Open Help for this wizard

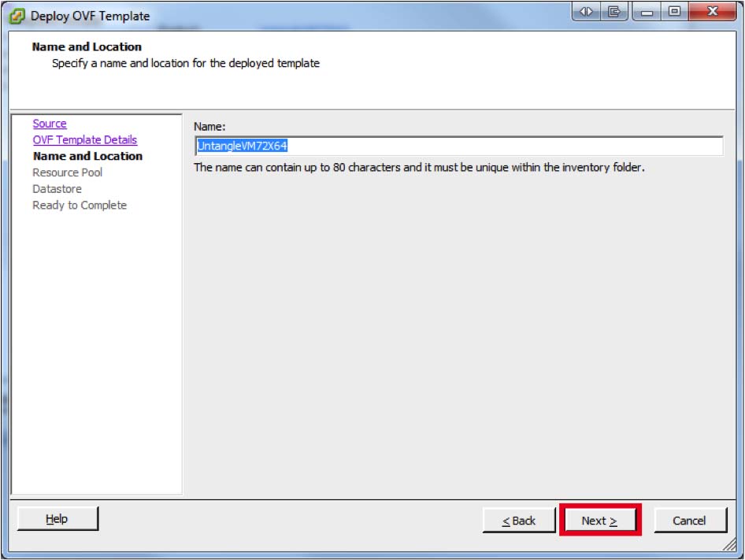coord(57,518)
